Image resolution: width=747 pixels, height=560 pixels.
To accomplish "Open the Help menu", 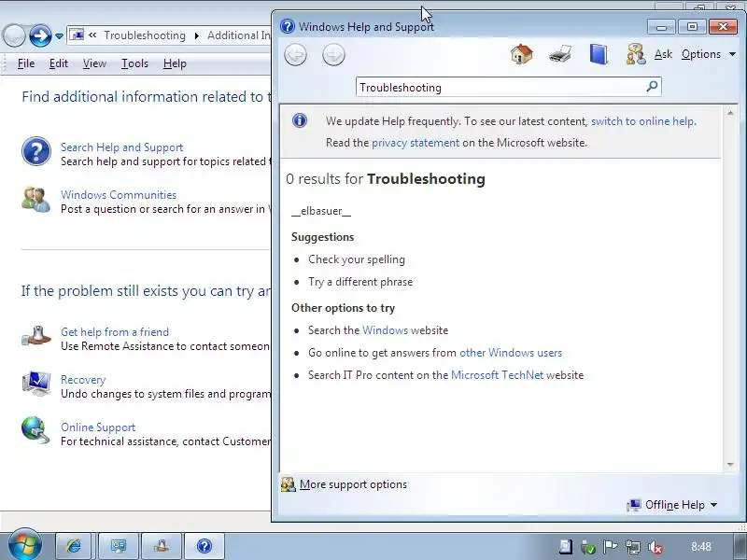I will 175,63.
